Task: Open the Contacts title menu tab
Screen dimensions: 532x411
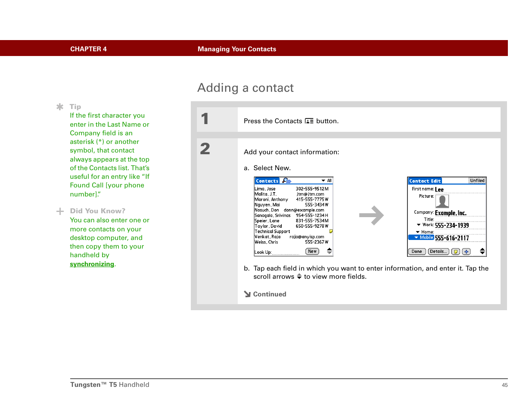Action: pos(267,181)
